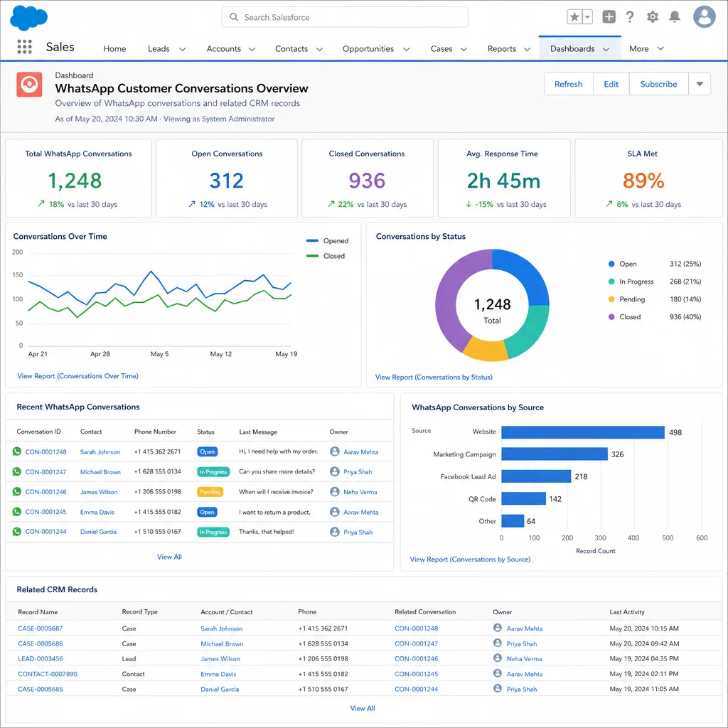The height and width of the screenshot is (728, 728).
Task: Open record LEAD-0003456
Action: pos(40,658)
